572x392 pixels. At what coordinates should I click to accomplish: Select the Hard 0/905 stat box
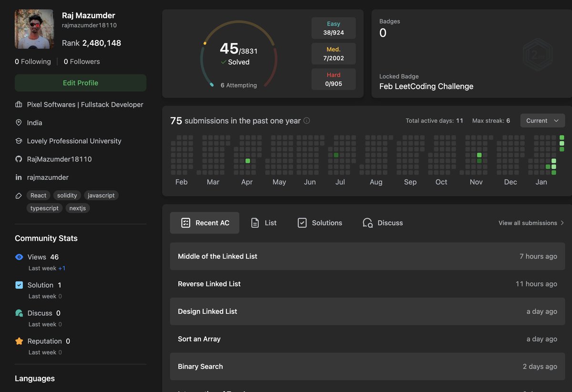pyautogui.click(x=334, y=79)
